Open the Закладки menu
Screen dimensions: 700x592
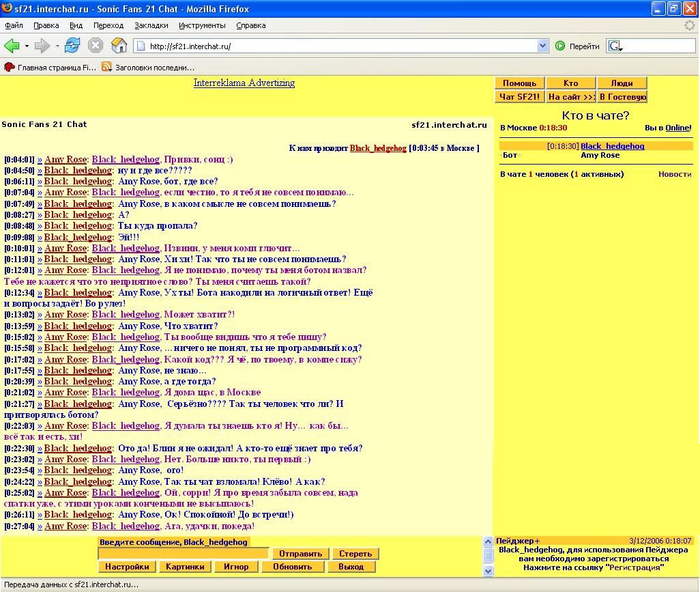click(x=151, y=25)
